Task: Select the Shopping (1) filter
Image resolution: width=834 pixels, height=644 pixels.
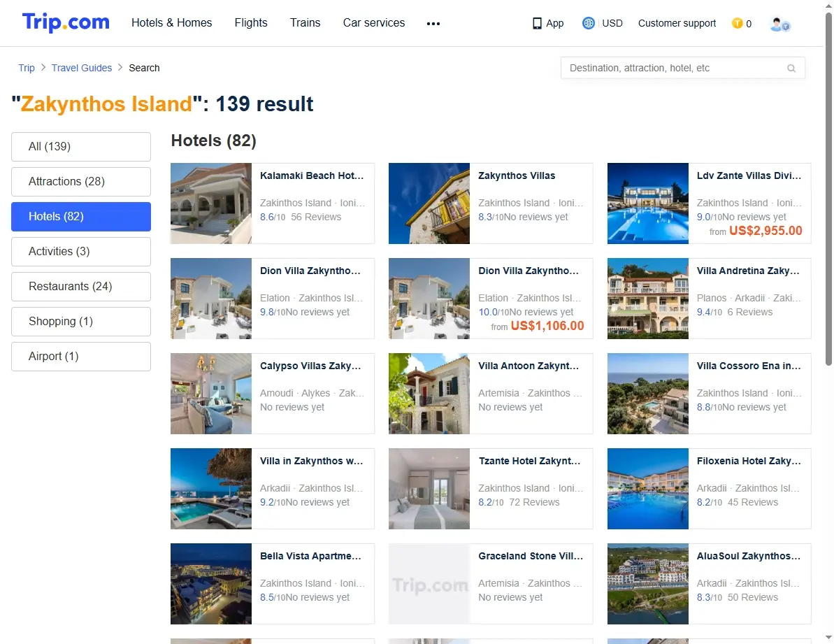Action: pos(81,322)
